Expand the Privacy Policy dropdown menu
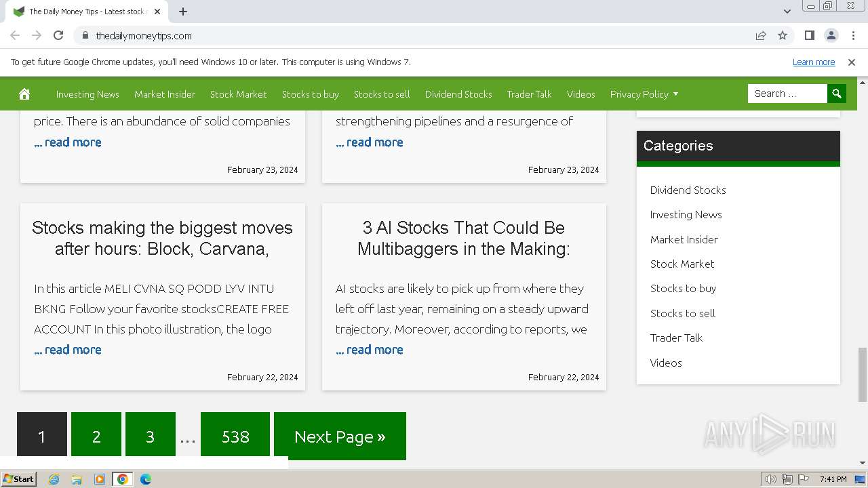The height and width of the screenshot is (488, 868). point(644,94)
